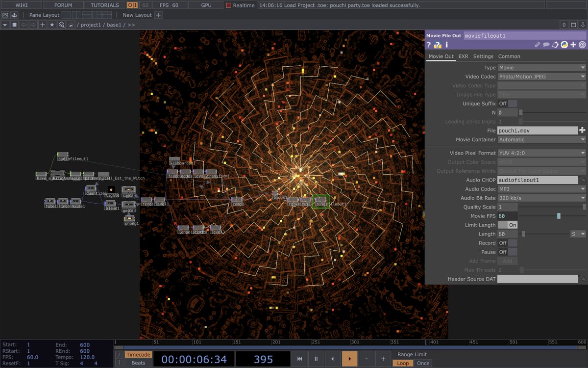Click the copy parameters clipboard icon
The height and width of the screenshot is (368, 588).
(555, 45)
